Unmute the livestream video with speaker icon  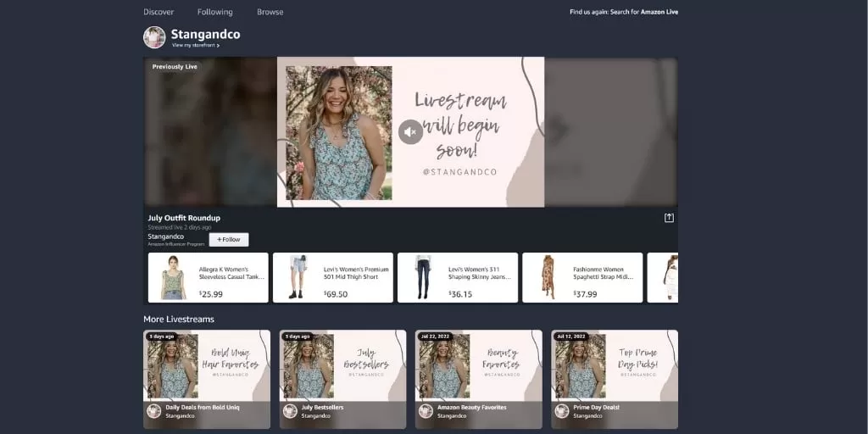tap(410, 131)
